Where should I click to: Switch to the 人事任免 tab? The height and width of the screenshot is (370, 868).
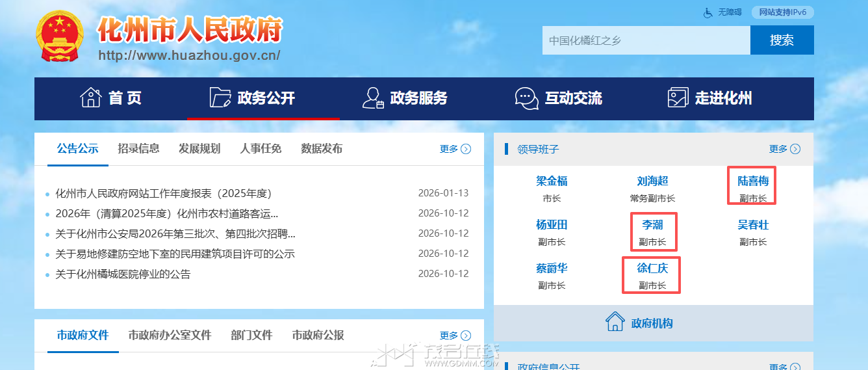(261, 148)
